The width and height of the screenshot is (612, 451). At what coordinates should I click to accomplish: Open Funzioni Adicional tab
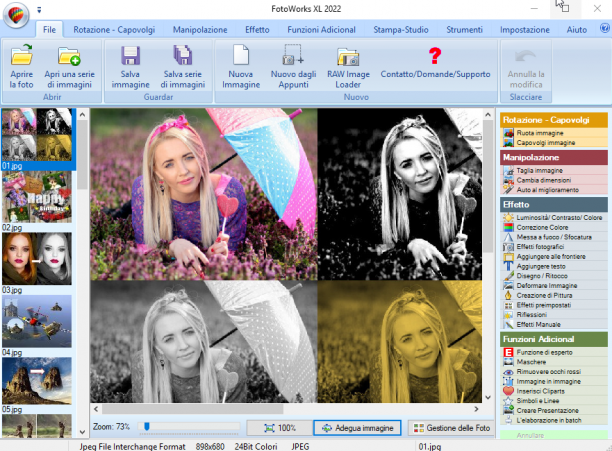pos(321,30)
